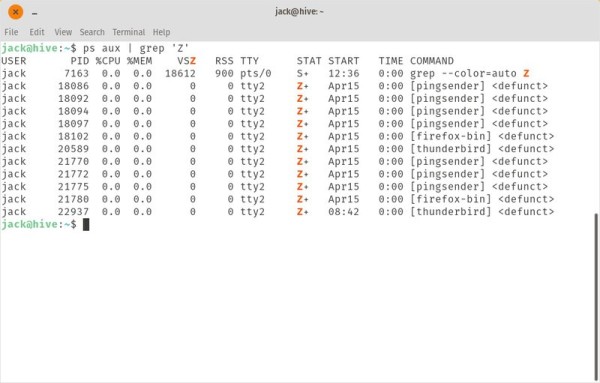The height and width of the screenshot is (383, 600).
Task: Open the Edit menu
Action: pos(37,32)
